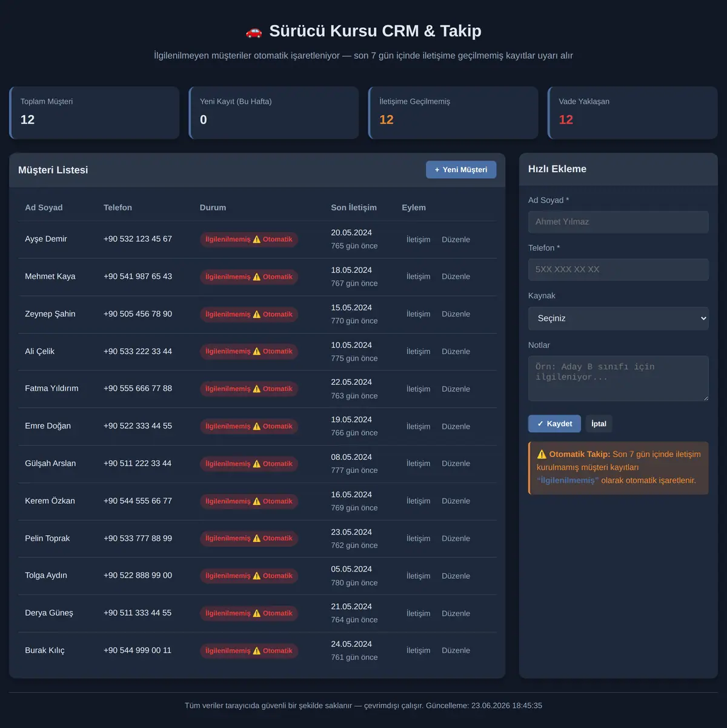Open Düzenle for Gülşah Arslan

(x=456, y=464)
